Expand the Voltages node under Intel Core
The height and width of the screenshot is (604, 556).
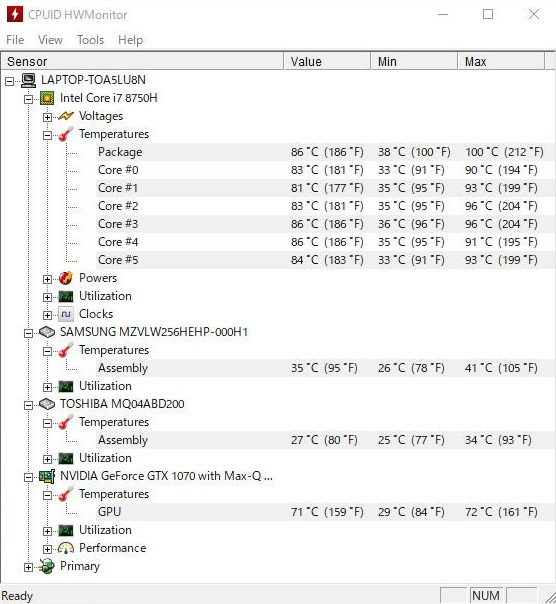click(47, 117)
